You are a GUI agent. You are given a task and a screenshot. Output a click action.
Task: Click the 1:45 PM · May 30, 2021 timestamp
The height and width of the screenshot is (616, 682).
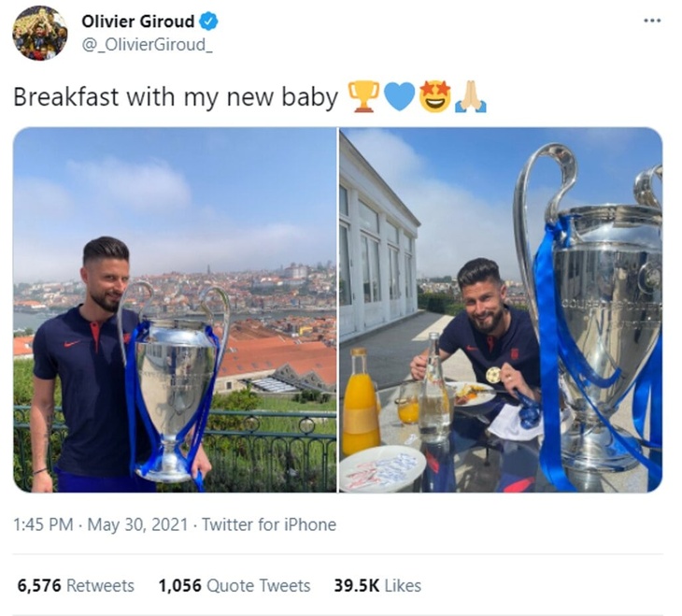(x=101, y=524)
